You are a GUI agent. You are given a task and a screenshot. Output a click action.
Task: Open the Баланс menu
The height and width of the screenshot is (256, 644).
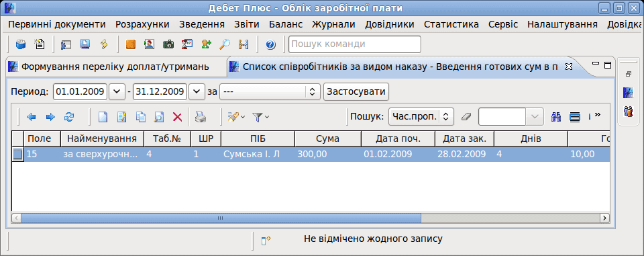tap(286, 24)
